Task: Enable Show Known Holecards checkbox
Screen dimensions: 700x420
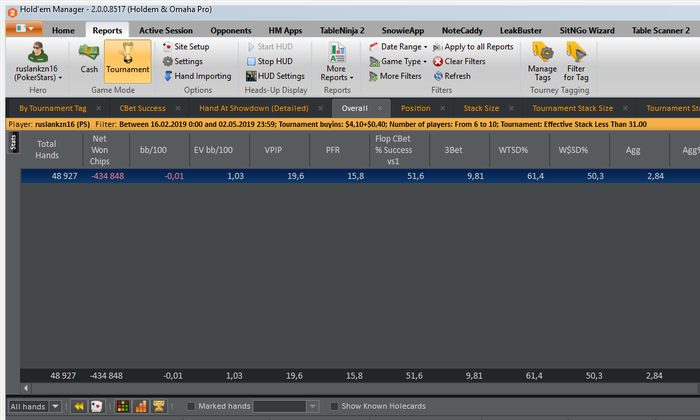Action: [333, 406]
